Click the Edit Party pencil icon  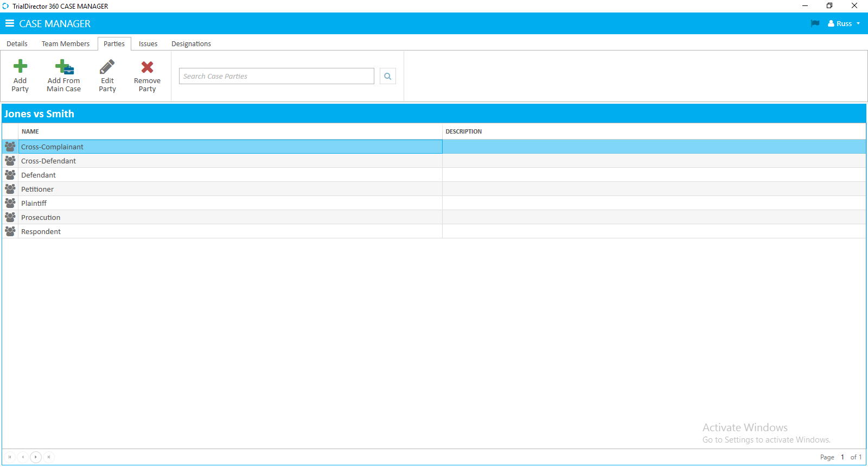107,67
